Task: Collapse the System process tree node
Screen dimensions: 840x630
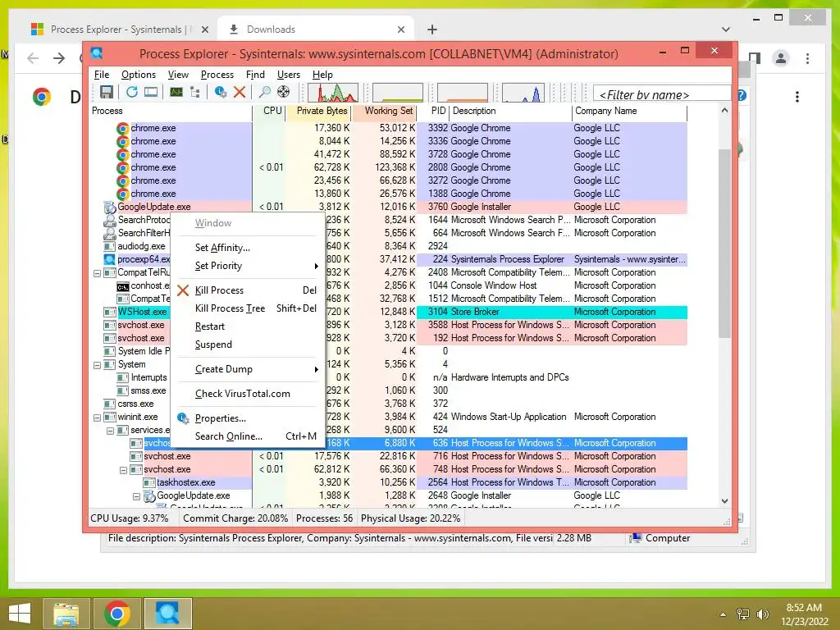Action: pyautogui.click(x=97, y=365)
